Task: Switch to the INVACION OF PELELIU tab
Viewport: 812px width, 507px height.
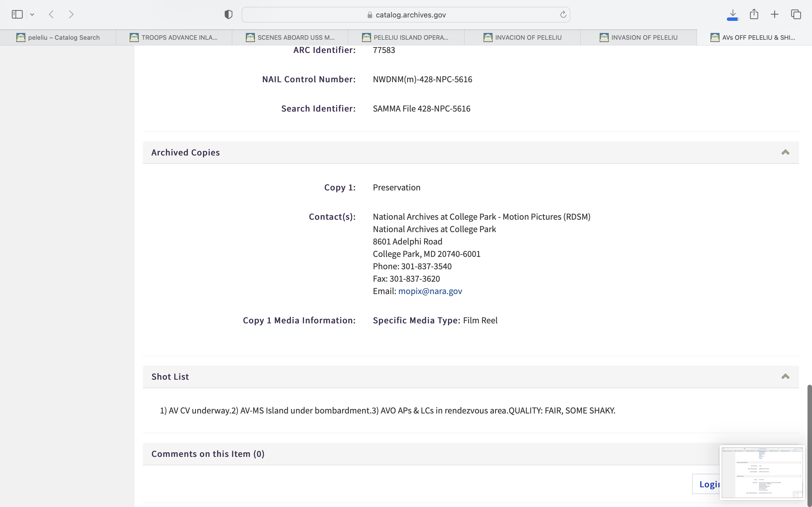Action: coord(522,37)
